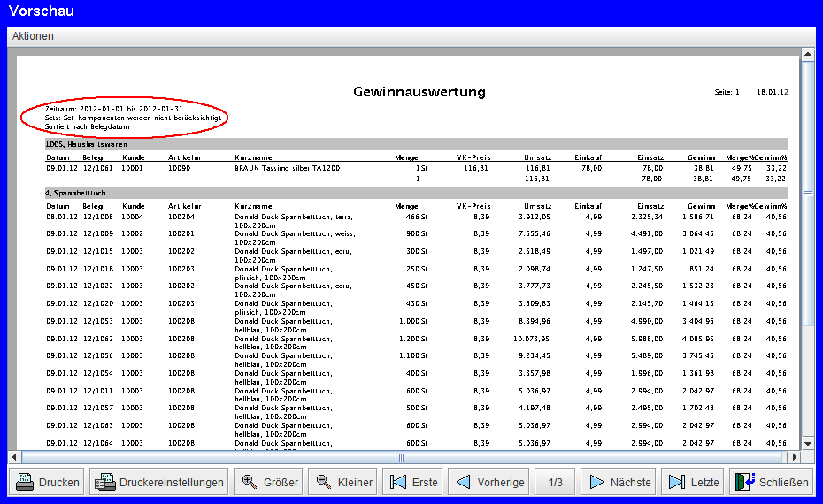The image size is (823, 504).
Task: Close the preview with Schließen
Action: pos(771,483)
